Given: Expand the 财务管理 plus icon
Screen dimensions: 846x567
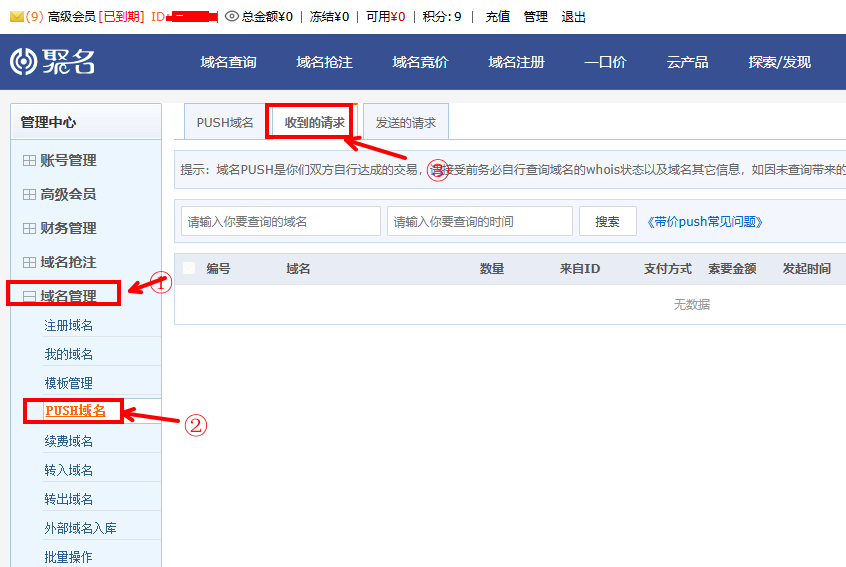Looking at the screenshot, I should point(29,228).
